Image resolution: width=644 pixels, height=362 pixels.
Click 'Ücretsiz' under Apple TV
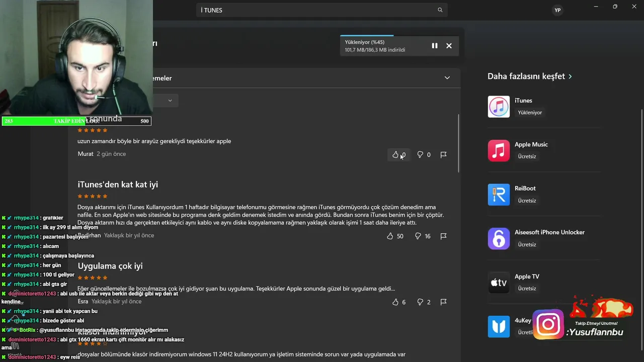[x=527, y=289]
